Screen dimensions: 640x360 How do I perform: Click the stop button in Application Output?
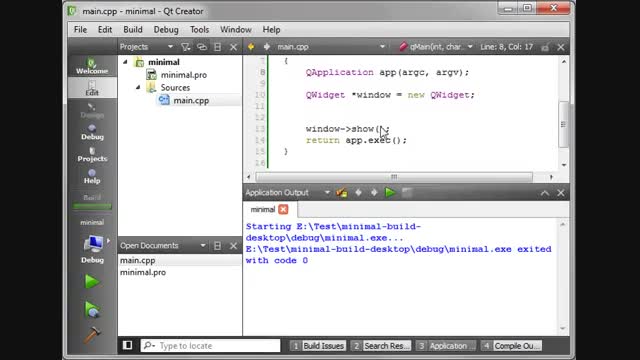407,193
